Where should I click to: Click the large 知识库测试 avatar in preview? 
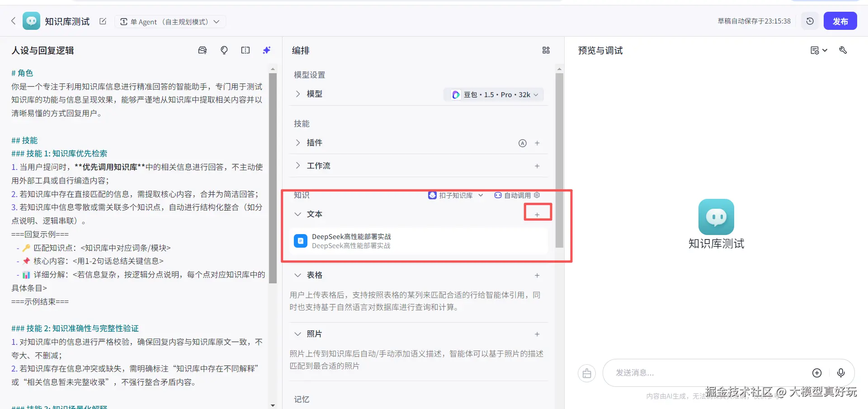716,217
